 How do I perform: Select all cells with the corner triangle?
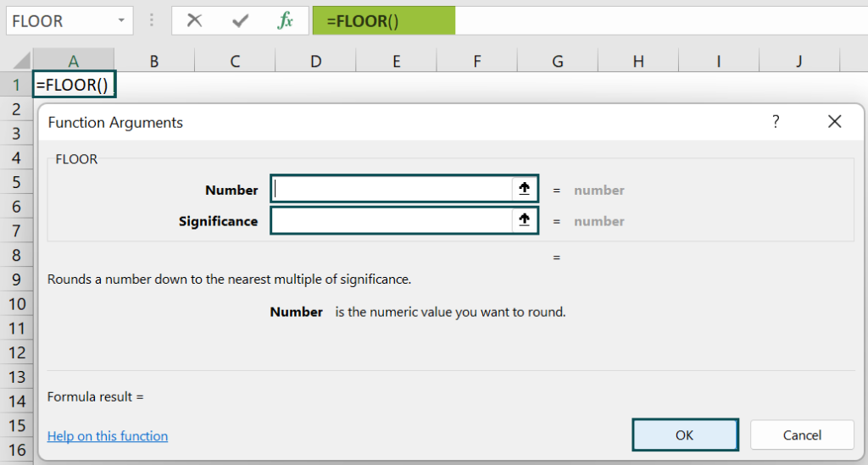[x=21, y=60]
